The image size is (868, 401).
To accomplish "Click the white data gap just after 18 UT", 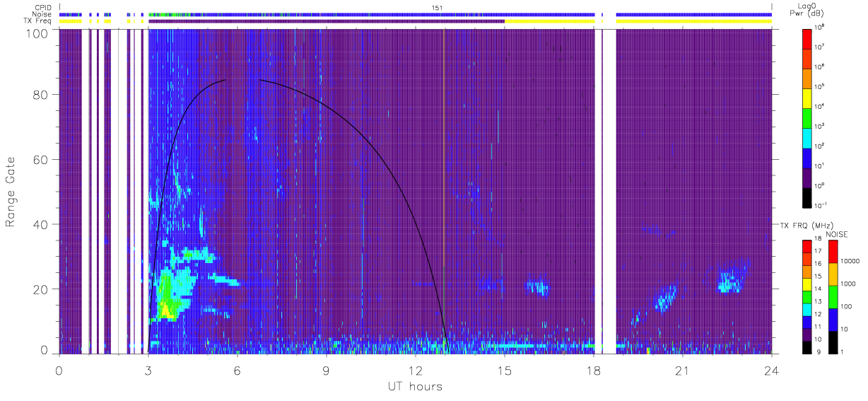I will click(x=605, y=191).
